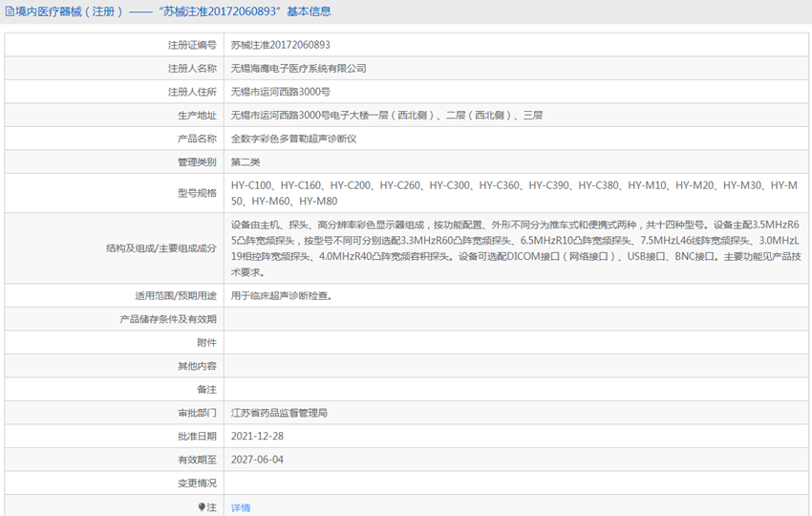The image size is (812, 516).
Task: Click the expiry date 2027-06-04
Action: 257,459
